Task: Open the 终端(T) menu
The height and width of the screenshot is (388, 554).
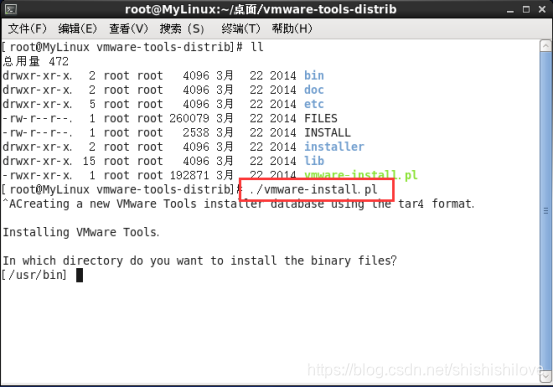Action: 241,29
